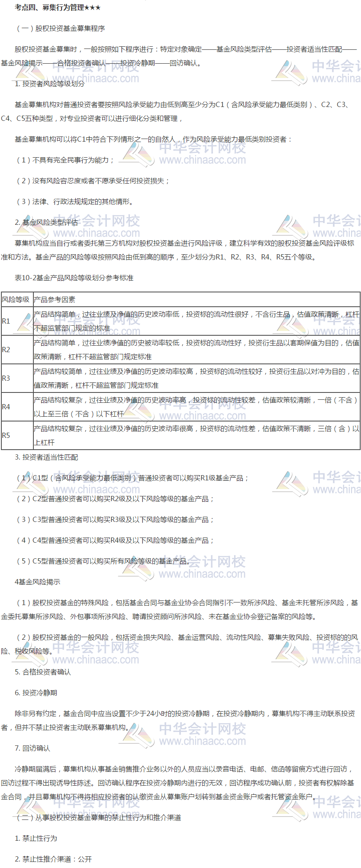The width and height of the screenshot is (361, 868).
Task: Select the 'R2' risk level cell
Action: tap(17, 350)
